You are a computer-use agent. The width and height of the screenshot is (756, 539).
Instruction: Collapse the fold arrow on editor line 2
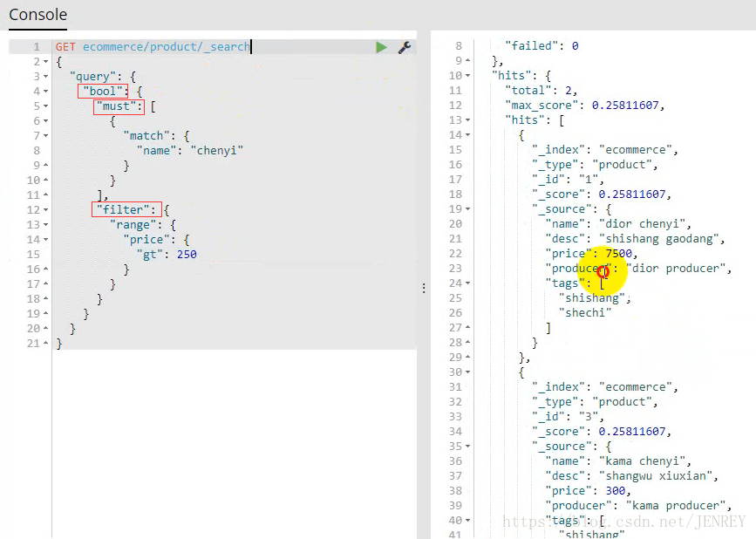click(46, 62)
